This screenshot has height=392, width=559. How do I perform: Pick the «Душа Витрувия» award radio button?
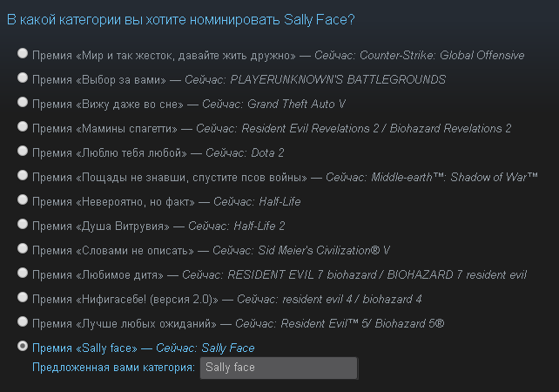click(x=23, y=224)
